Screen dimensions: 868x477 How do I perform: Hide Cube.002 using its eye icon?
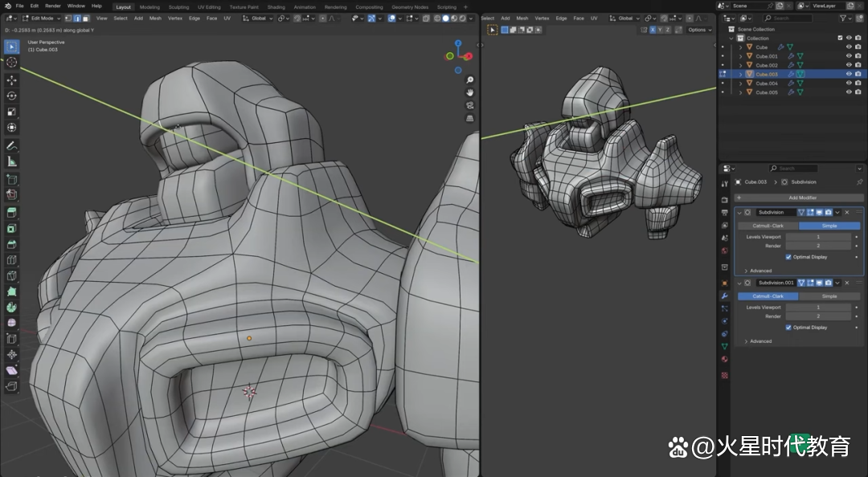tap(849, 65)
